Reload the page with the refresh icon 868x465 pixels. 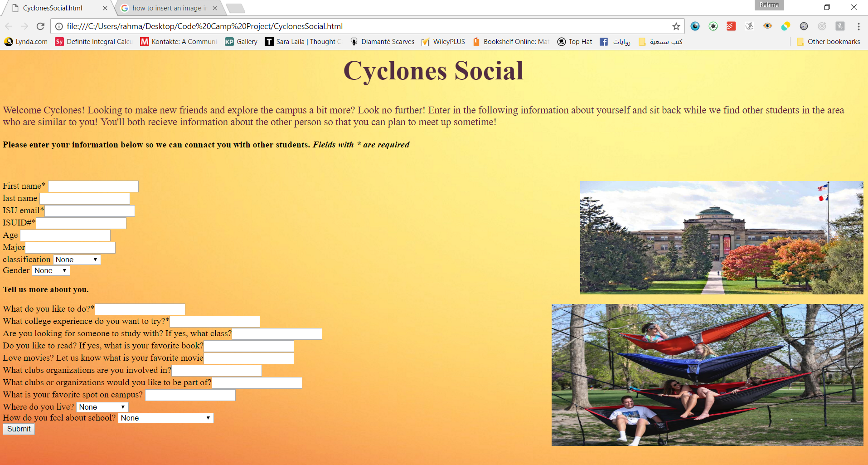click(40, 26)
